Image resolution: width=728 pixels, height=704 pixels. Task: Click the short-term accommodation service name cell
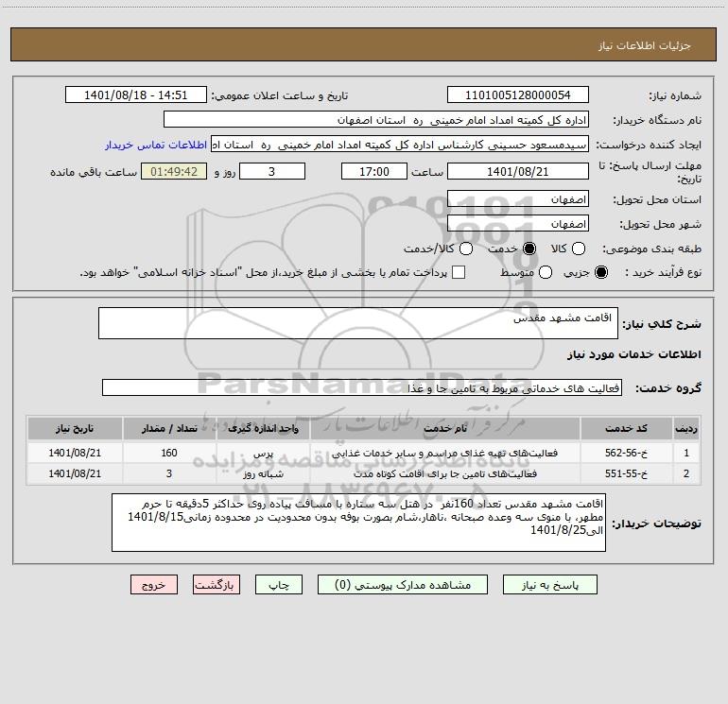coord(444,473)
